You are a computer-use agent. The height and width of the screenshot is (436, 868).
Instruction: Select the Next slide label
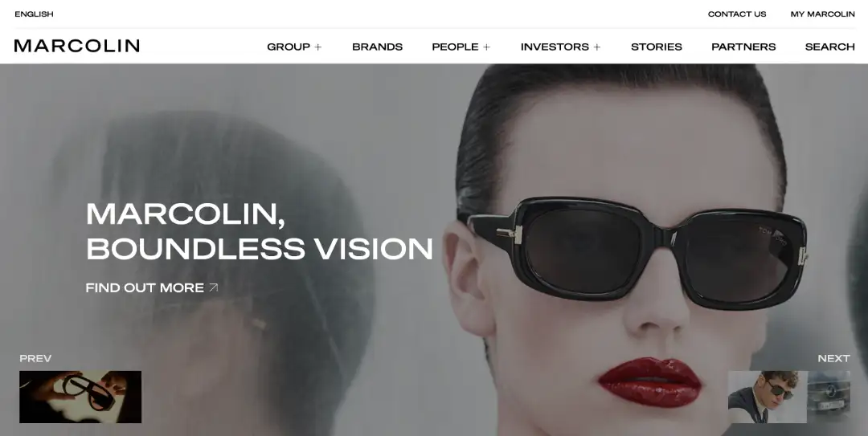point(833,359)
